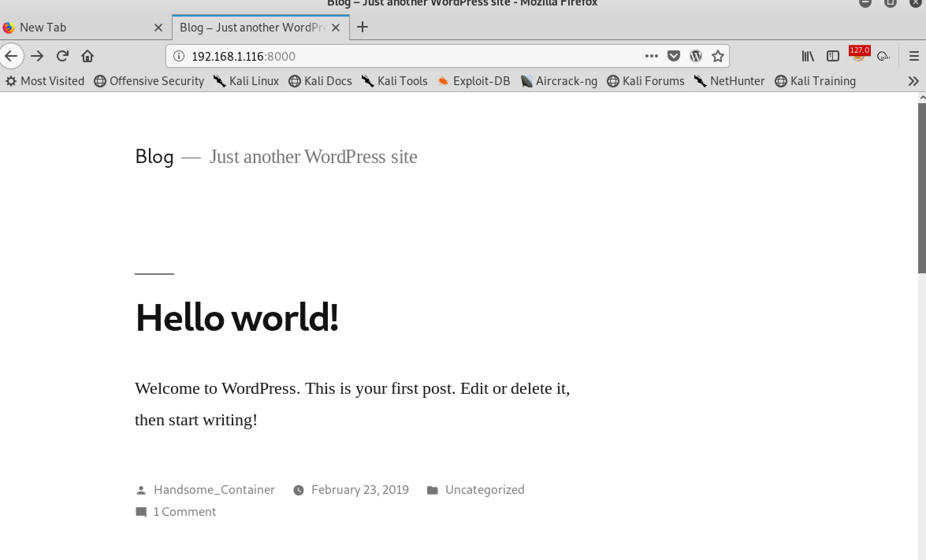Click the WordPress icon in the address bar
Image resolution: width=926 pixels, height=560 pixels.
pyautogui.click(x=696, y=56)
